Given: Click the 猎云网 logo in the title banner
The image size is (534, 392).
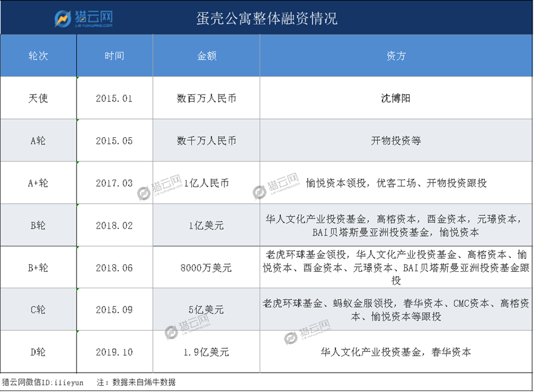Looking at the screenshot, I should (84, 18).
